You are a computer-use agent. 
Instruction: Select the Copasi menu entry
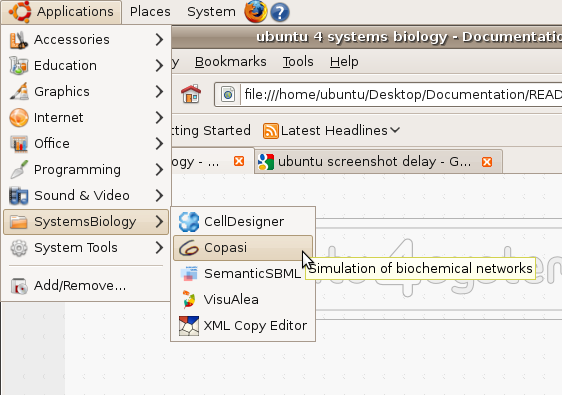243,248
